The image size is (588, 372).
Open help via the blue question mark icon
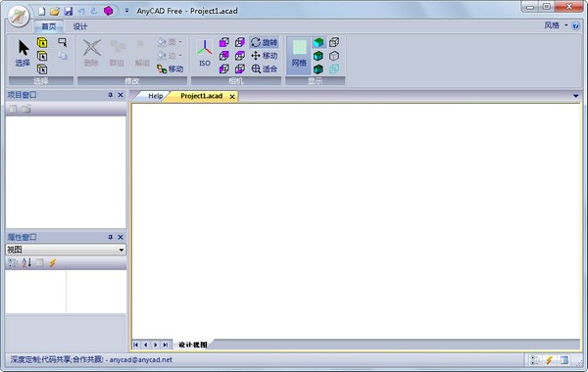(575, 25)
